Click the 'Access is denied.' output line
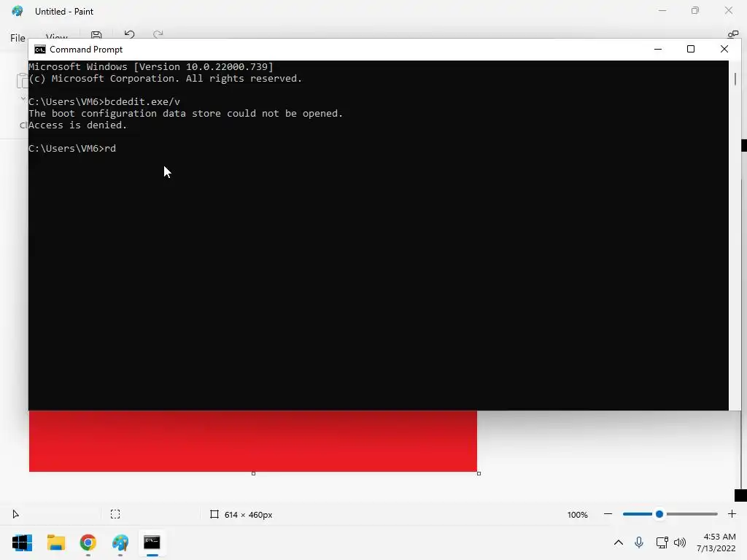 pyautogui.click(x=77, y=125)
